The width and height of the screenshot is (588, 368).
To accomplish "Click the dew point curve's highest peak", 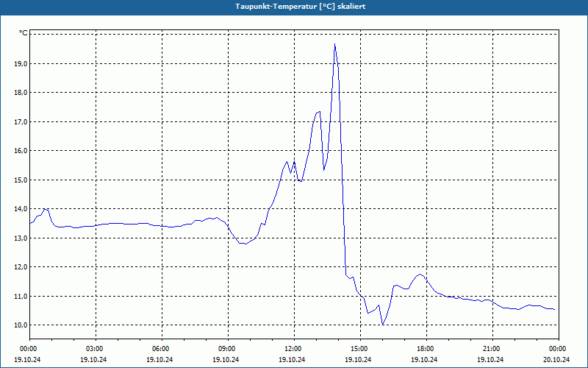I will click(x=334, y=44).
